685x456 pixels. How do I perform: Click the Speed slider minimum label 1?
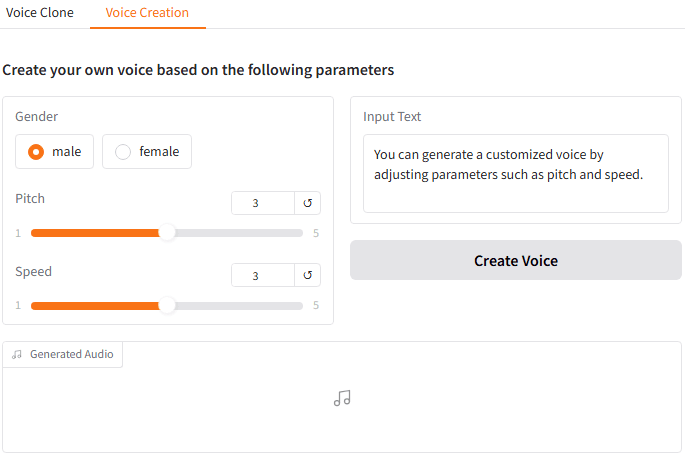pos(18,306)
